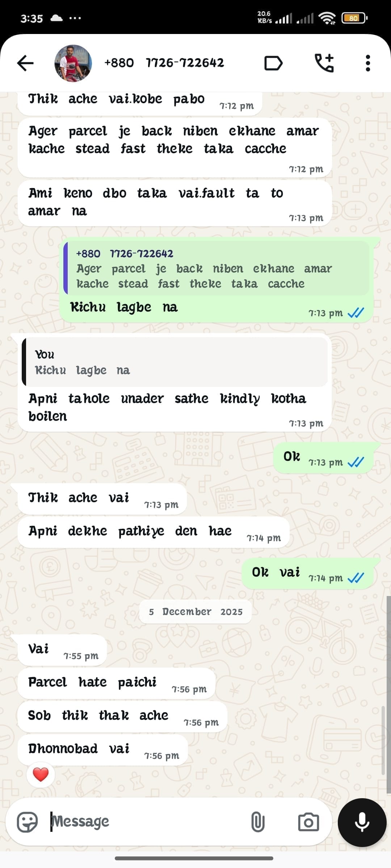Tap the microphone voice message button

[x=362, y=822]
